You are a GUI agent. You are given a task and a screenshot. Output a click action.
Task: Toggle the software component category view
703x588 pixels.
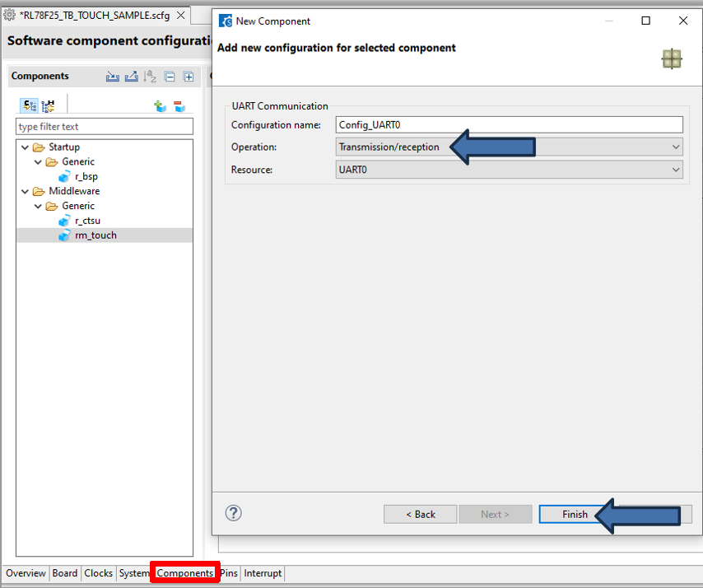pos(30,105)
